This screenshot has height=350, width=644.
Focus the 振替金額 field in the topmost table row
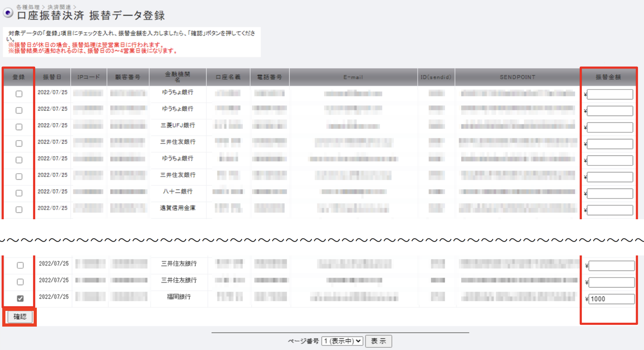click(610, 94)
